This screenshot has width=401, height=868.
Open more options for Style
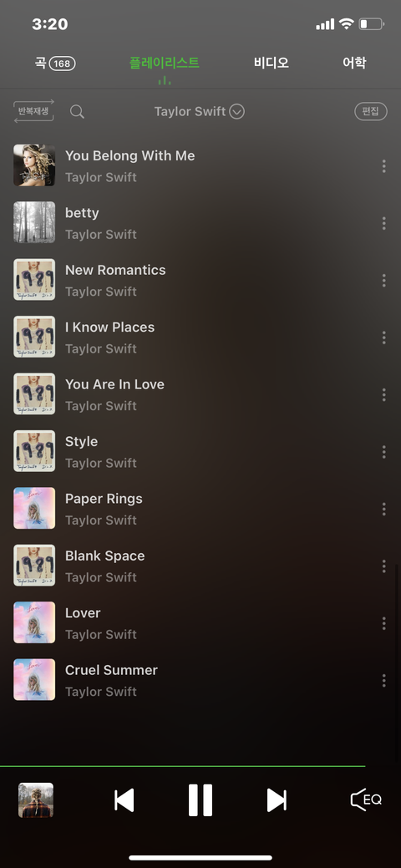click(383, 452)
